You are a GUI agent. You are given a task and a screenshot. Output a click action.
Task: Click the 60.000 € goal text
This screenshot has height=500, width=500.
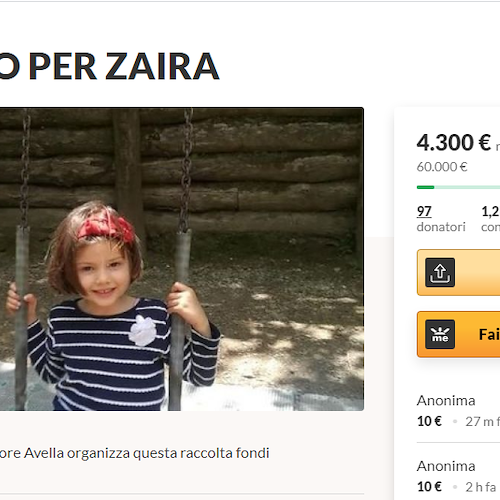[442, 167]
